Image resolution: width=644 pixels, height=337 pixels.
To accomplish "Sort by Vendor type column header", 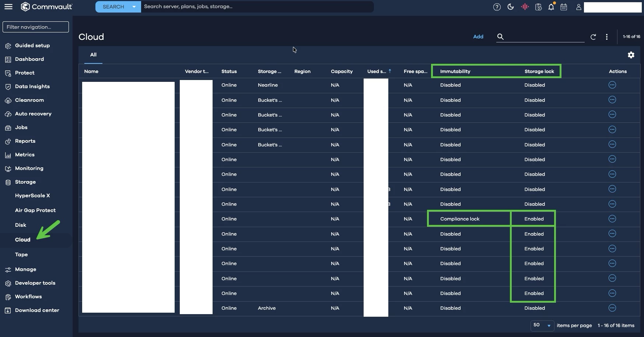I will click(197, 72).
